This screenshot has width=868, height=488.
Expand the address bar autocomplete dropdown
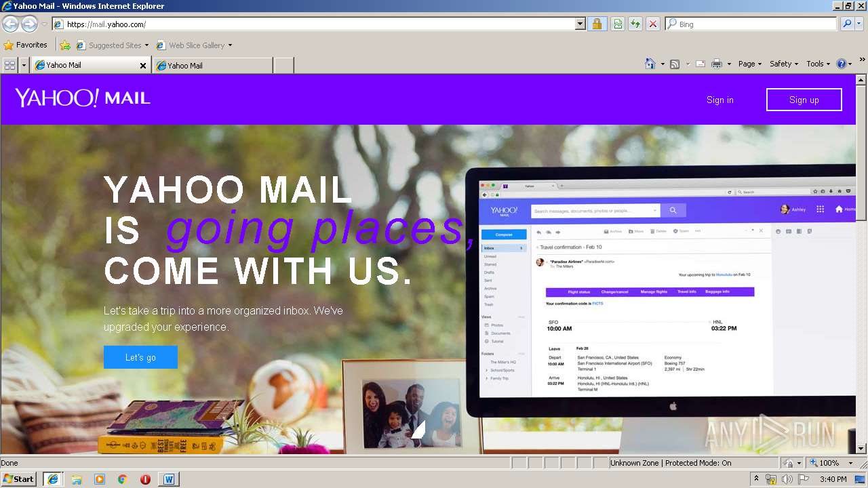[x=580, y=24]
